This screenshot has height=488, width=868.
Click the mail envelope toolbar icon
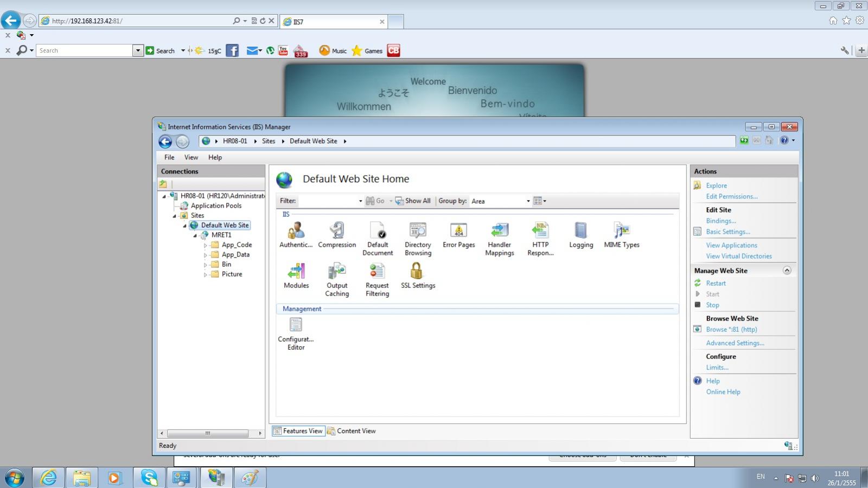252,50
